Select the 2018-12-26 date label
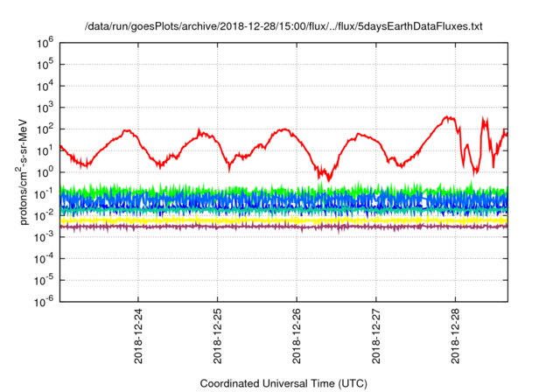Screen dimensions: 560x392 [297, 336]
